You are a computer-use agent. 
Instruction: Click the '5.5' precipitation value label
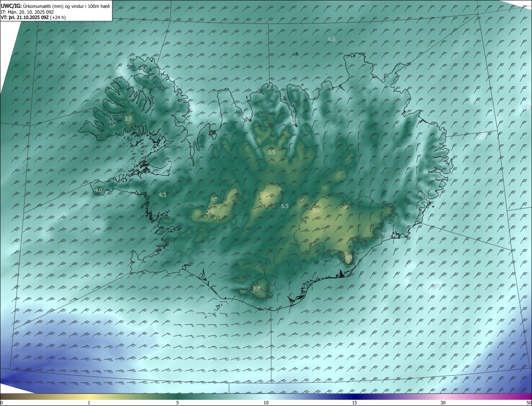(285, 206)
